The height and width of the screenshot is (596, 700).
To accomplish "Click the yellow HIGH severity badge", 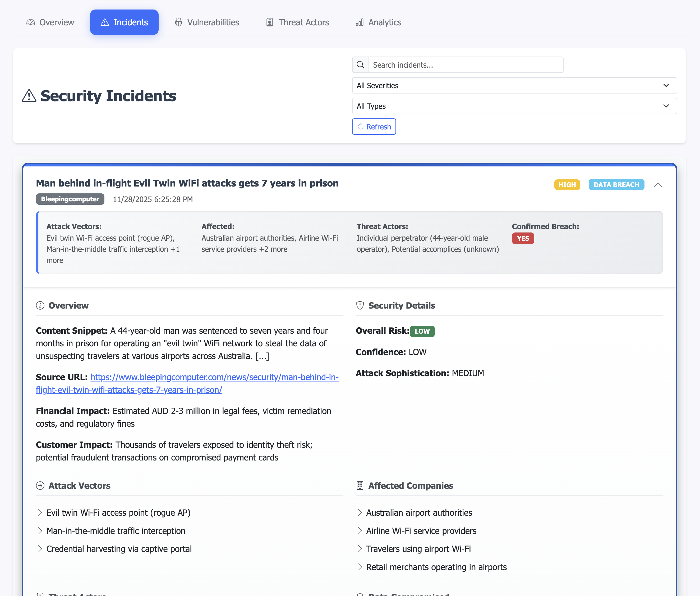I will click(x=567, y=185).
